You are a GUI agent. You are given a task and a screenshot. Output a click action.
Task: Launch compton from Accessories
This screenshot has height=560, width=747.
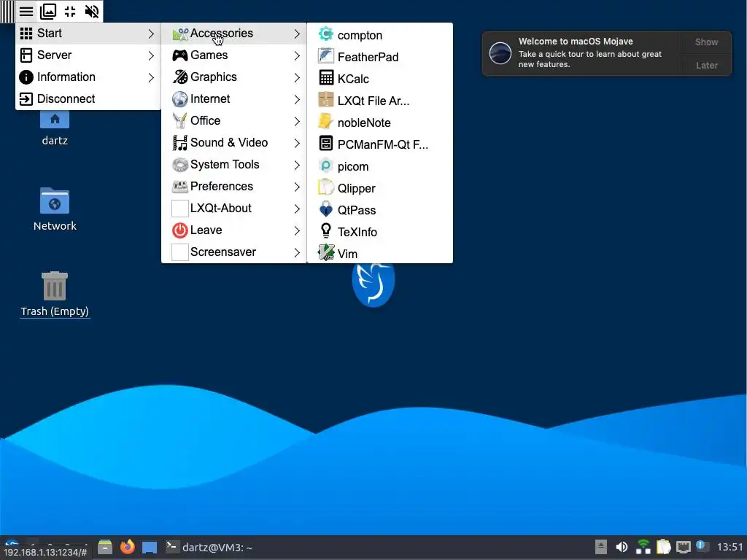point(379,35)
